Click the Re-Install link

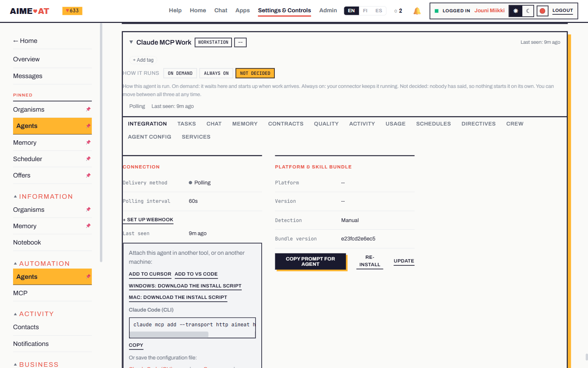click(370, 261)
